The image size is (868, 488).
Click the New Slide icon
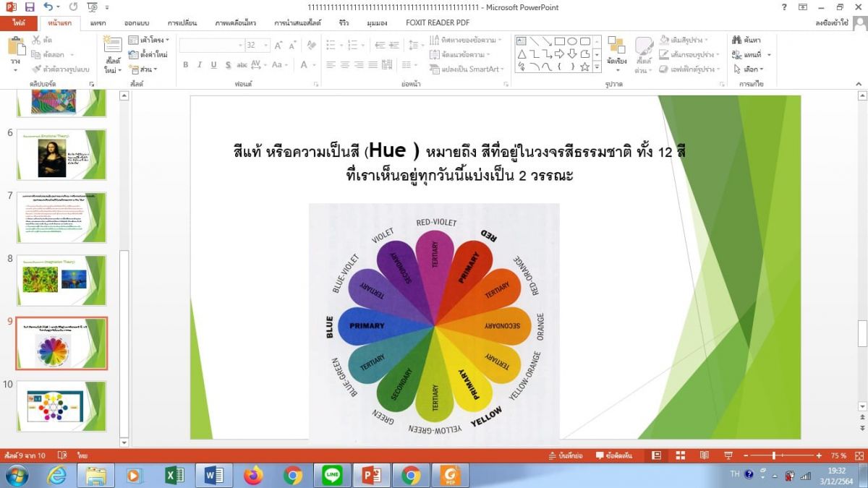[112, 48]
